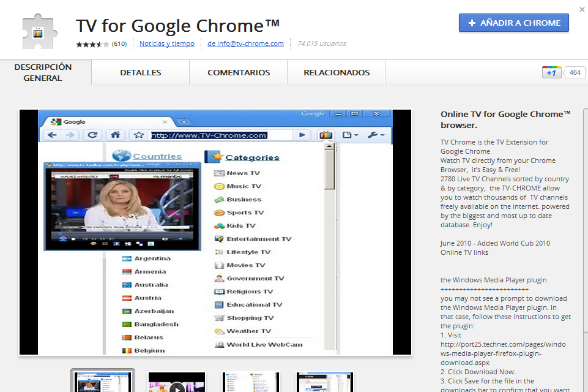
Task: Click the Añadir a Chrome button
Action: click(x=514, y=23)
